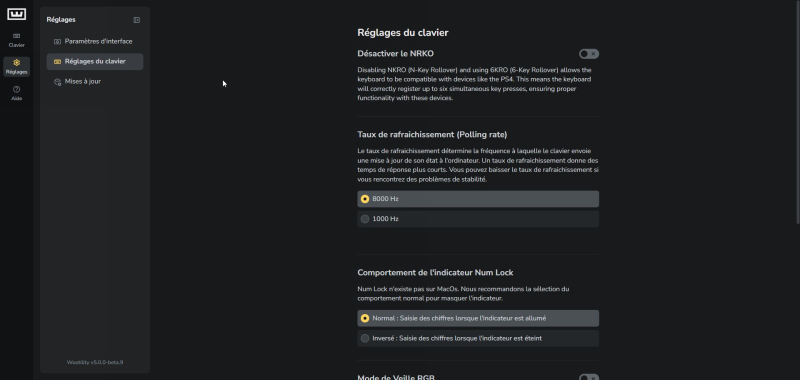800x380 pixels.
Task: Click the Réglages du clavier heading
Action: point(403,33)
